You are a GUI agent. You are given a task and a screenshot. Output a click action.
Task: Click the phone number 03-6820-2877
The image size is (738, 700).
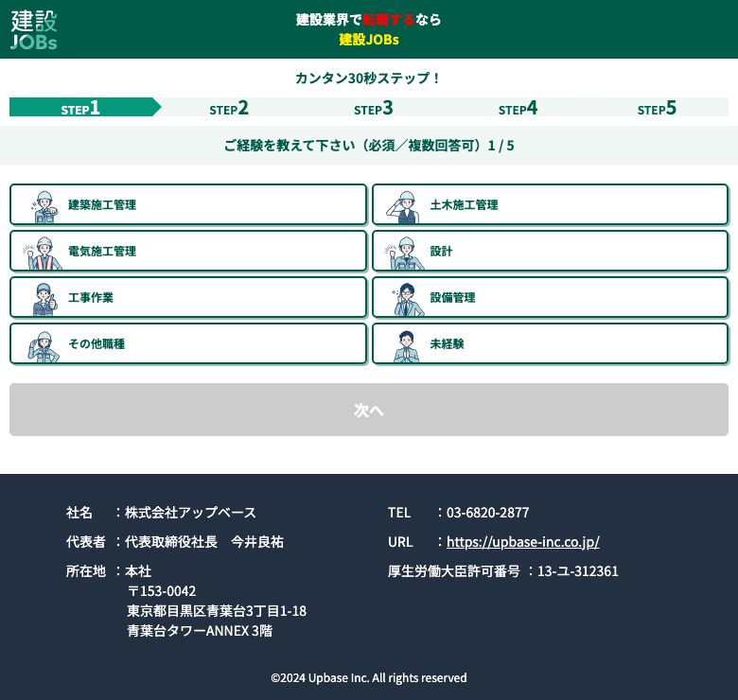[487, 513]
